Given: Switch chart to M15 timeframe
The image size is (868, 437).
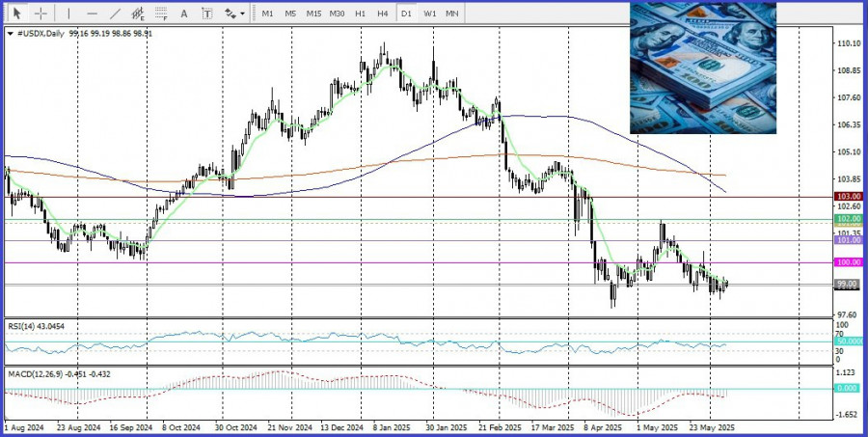Looking at the screenshot, I should pyautogui.click(x=313, y=14).
